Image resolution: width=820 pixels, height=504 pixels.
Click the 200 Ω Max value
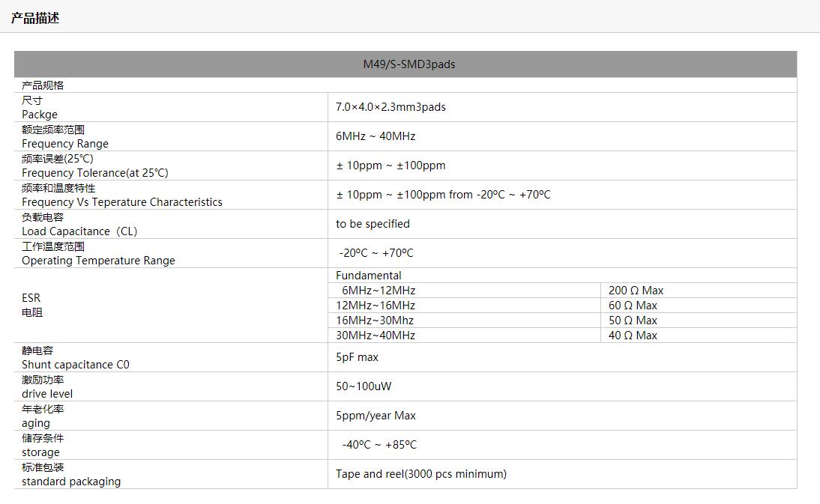click(x=636, y=291)
